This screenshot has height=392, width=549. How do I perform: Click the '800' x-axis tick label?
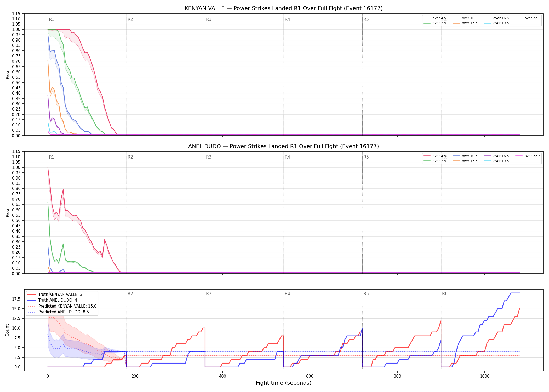pos(397,376)
